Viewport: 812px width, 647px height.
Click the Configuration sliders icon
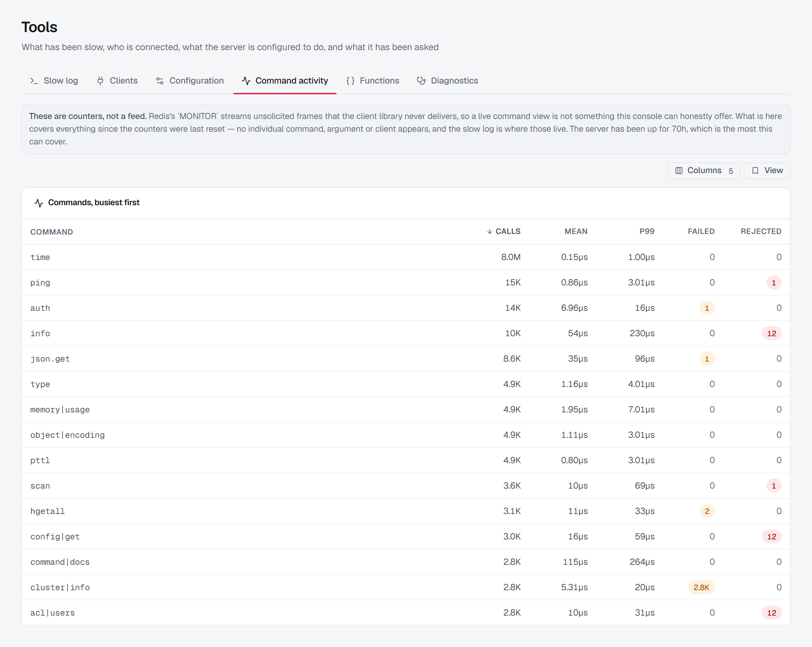coord(160,81)
